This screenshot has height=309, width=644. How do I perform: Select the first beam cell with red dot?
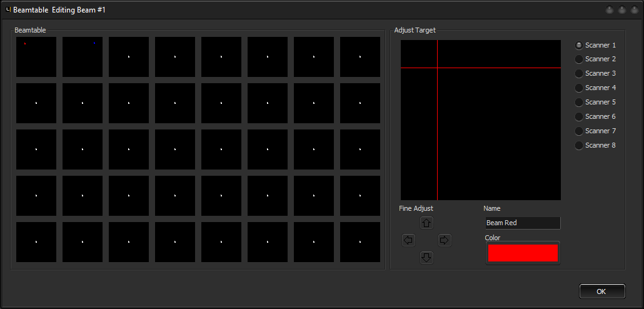coord(36,57)
